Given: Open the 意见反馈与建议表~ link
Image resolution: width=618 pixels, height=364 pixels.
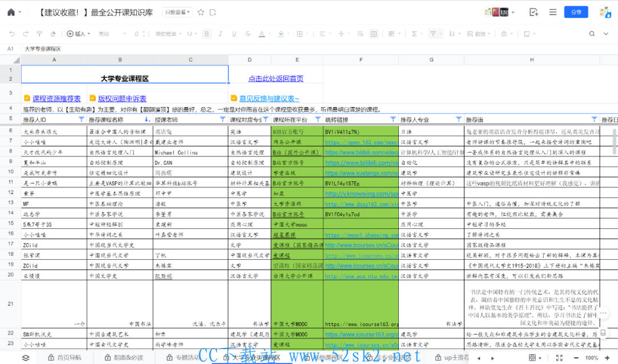Looking at the screenshot, I should [269, 98].
